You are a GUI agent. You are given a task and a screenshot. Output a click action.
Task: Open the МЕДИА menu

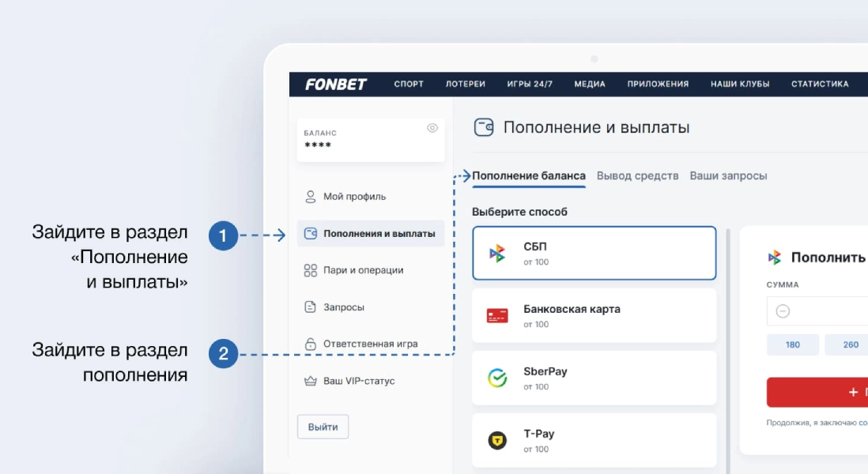[x=590, y=84]
